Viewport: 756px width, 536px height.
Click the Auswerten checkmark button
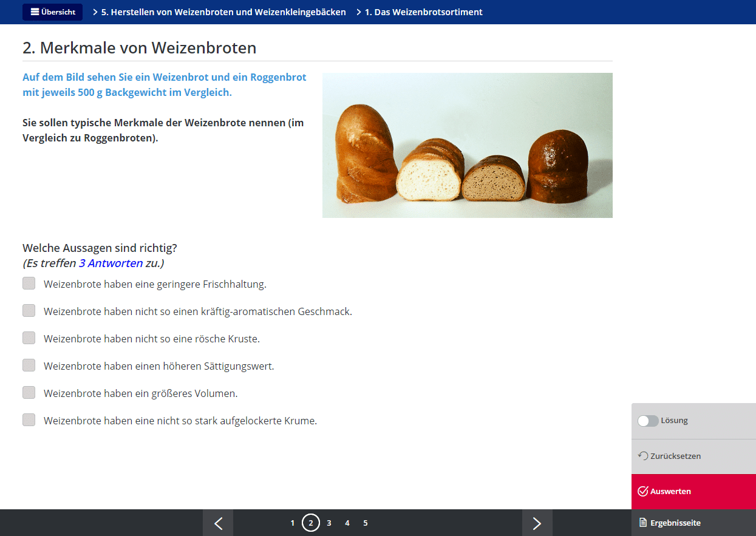coord(693,492)
